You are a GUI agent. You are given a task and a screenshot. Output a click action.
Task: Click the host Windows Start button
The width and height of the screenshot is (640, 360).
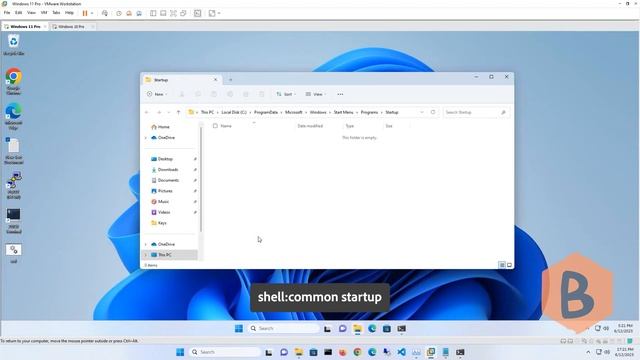[180, 352]
